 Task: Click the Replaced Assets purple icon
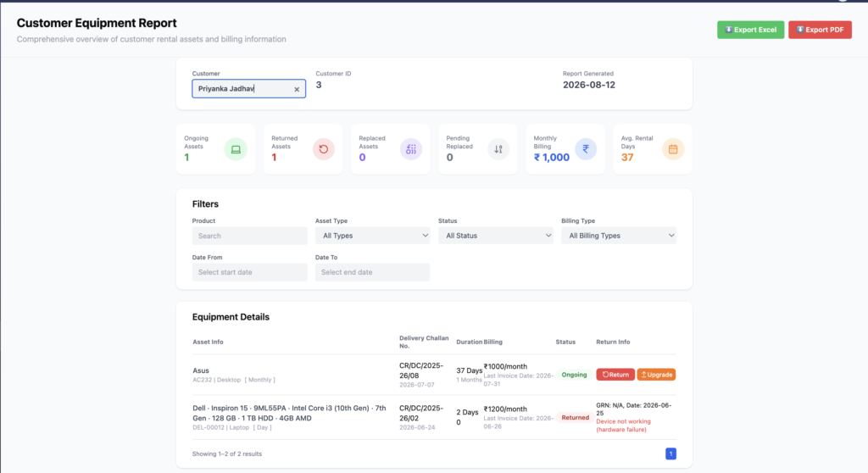411,149
